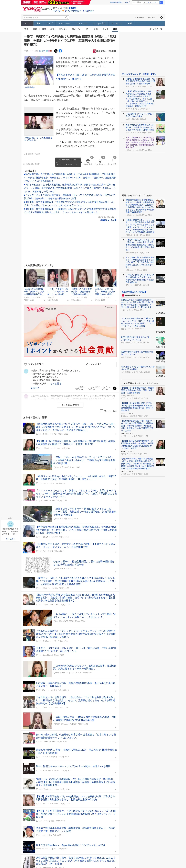Open the オリジナル navigation tab

click(x=82, y=23)
